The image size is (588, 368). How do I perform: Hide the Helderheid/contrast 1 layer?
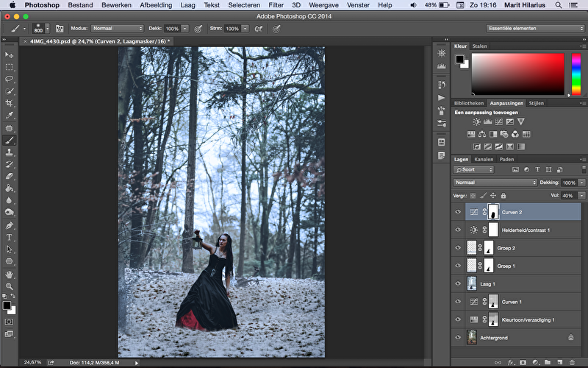tap(458, 230)
